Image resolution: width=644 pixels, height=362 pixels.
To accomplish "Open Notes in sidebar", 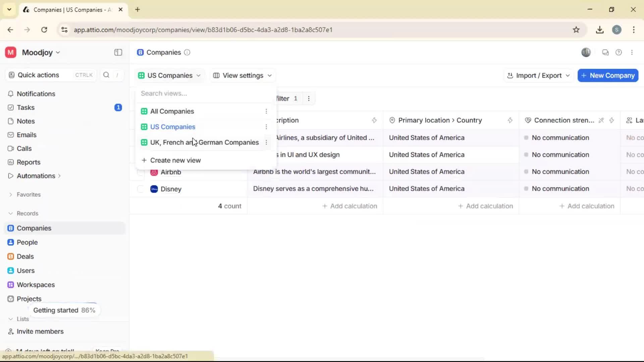I will [x=25, y=121].
